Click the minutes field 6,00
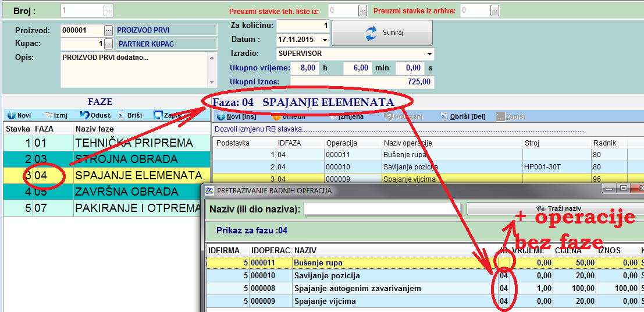Viewport: 644px width, 312px height. pos(357,68)
